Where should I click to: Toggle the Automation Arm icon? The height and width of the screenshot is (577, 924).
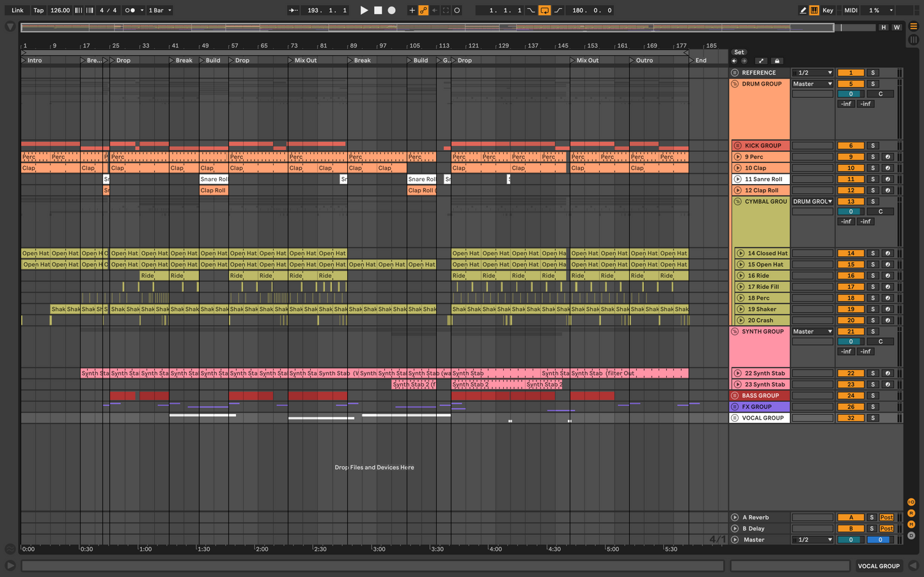point(423,10)
